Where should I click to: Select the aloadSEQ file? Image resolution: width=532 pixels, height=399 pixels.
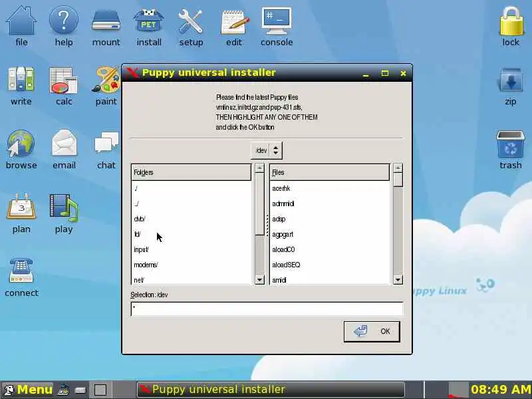[x=329, y=265]
